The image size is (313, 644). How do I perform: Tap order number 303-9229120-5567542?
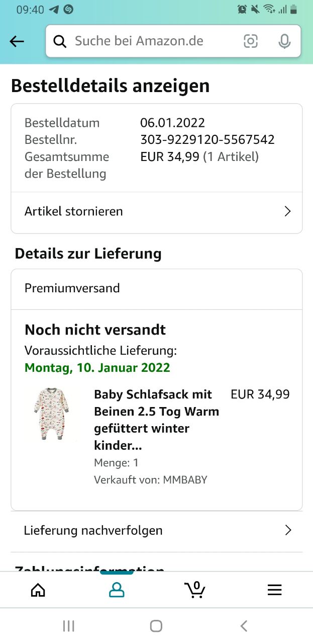(207, 140)
